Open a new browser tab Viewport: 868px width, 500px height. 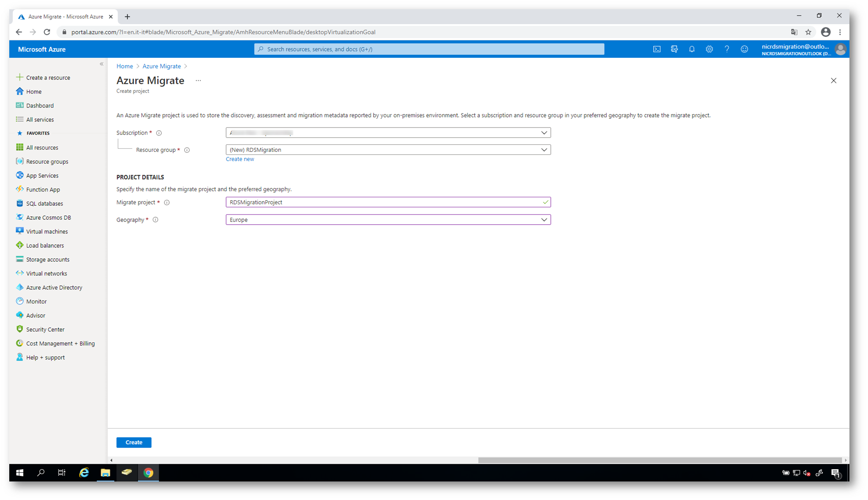click(x=127, y=17)
